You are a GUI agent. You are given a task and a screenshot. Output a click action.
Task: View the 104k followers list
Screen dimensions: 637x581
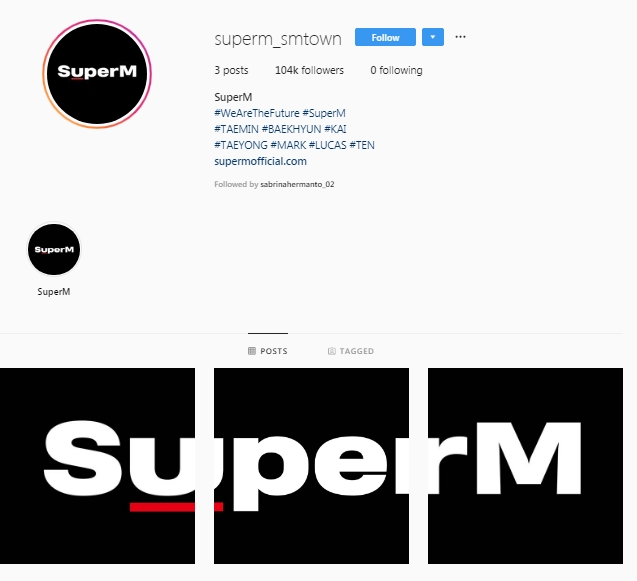309,70
